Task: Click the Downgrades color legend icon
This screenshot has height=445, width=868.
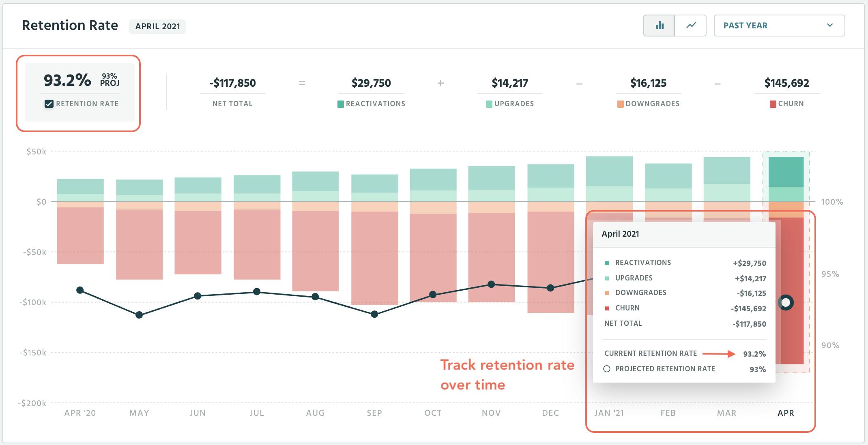Action: coord(620,104)
